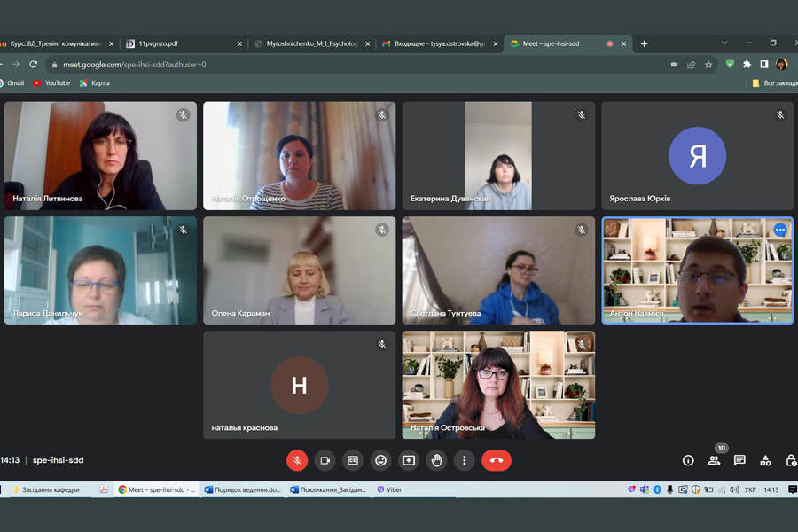Open the Chrome profile avatar

tap(782, 64)
